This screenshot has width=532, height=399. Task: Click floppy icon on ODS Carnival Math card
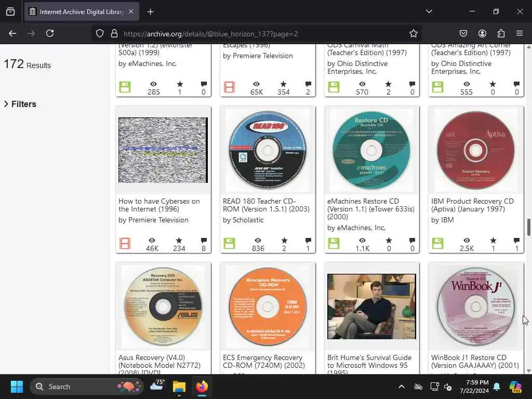pos(334,87)
